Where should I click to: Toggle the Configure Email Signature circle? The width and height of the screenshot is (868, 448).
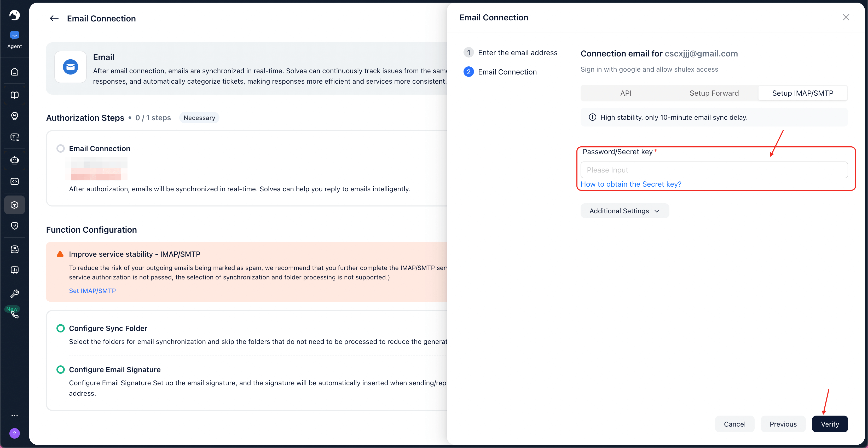[x=61, y=370]
